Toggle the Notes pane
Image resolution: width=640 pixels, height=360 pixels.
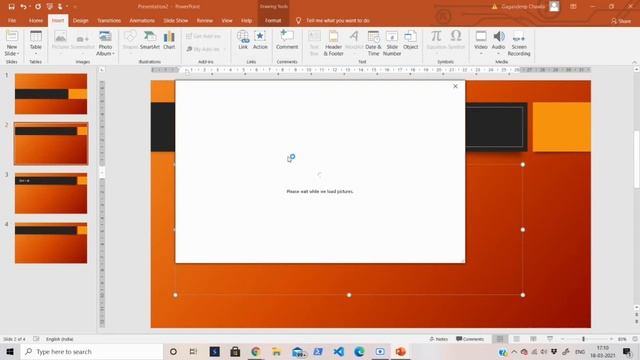coord(439,339)
